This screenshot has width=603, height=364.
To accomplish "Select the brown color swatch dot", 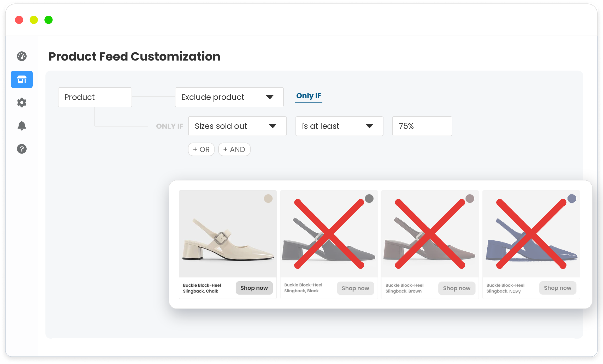I will pos(470,199).
